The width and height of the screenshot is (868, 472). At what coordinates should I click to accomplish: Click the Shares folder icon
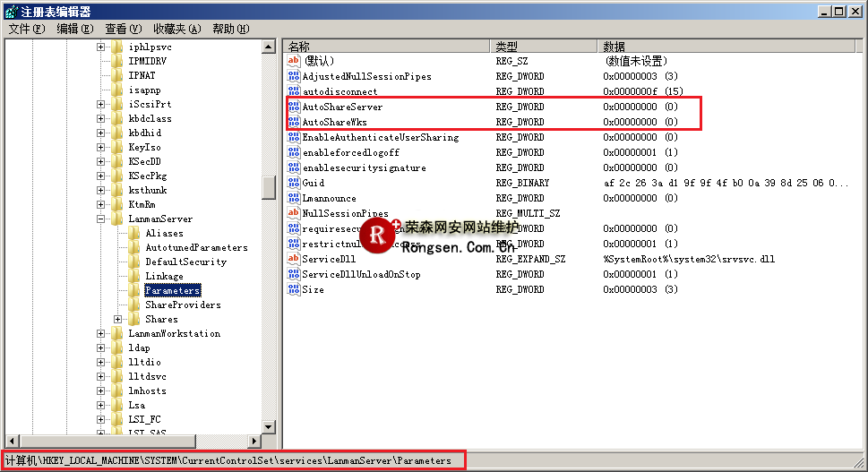point(134,319)
